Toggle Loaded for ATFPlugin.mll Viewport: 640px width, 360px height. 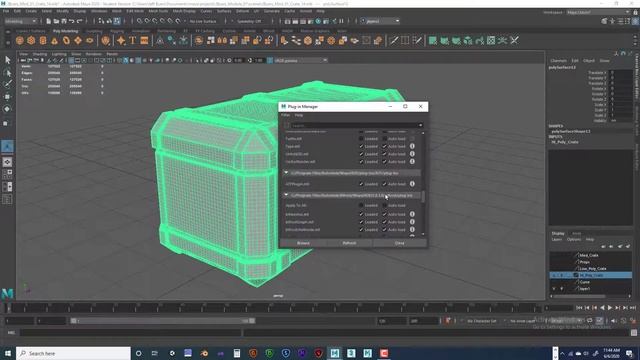tap(361, 184)
